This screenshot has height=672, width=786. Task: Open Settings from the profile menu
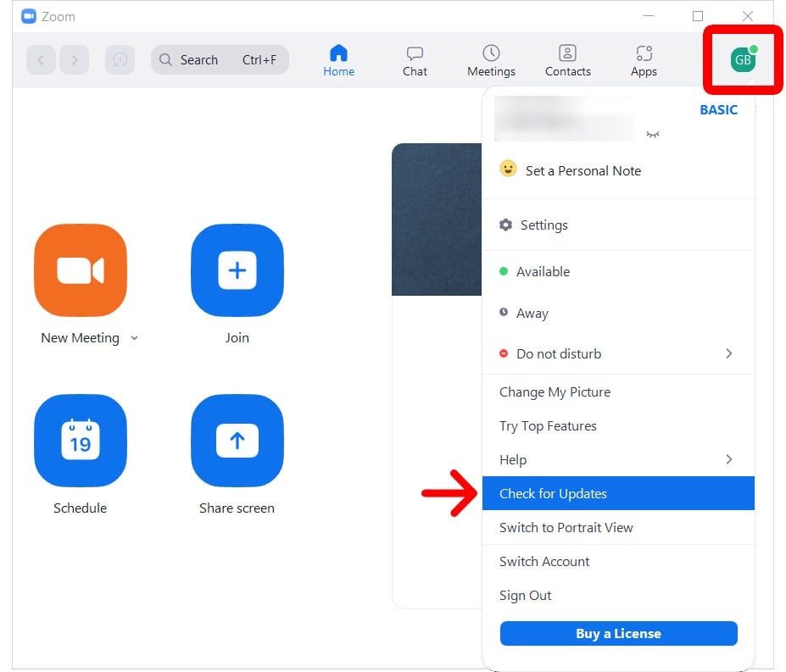click(x=544, y=225)
